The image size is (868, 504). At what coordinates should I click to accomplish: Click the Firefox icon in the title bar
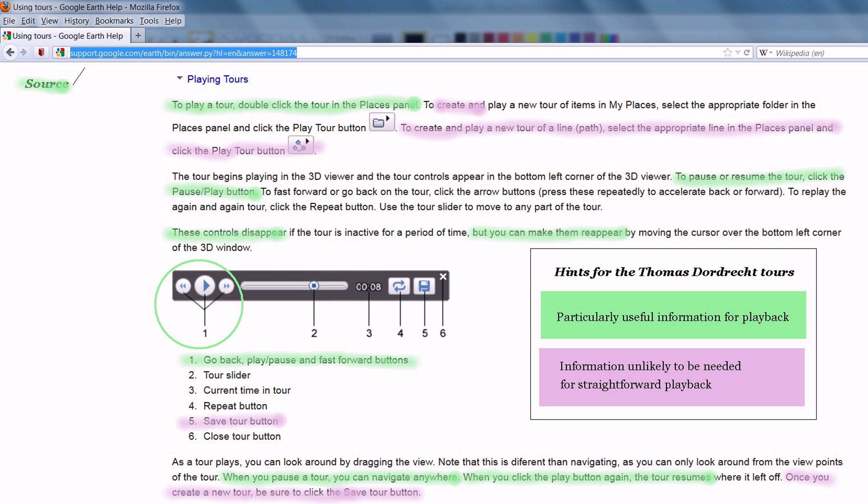(x=5, y=6)
